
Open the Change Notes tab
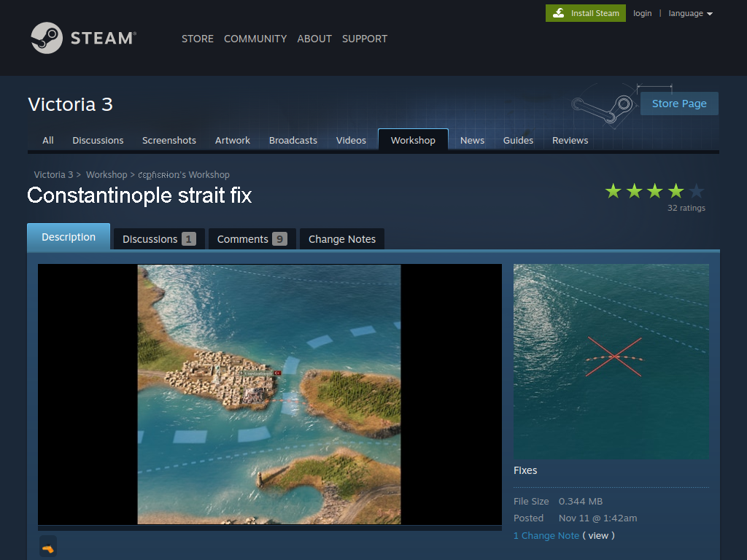(x=342, y=239)
